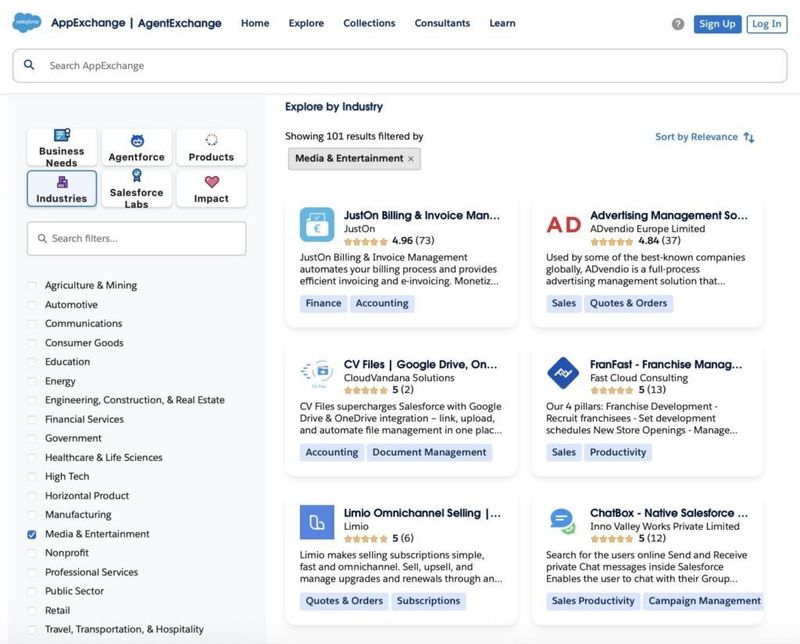Click the Finance tag on JustOn card
800x644 pixels.
tap(323, 303)
